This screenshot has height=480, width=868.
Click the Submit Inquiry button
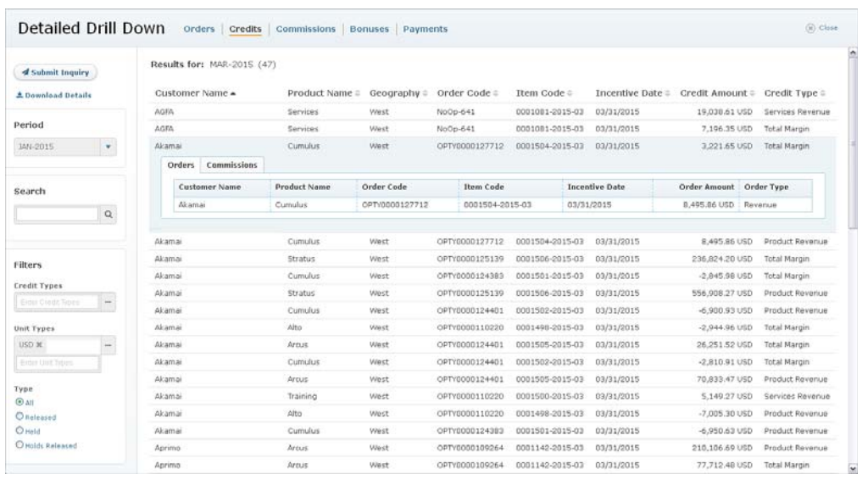pyautogui.click(x=55, y=72)
